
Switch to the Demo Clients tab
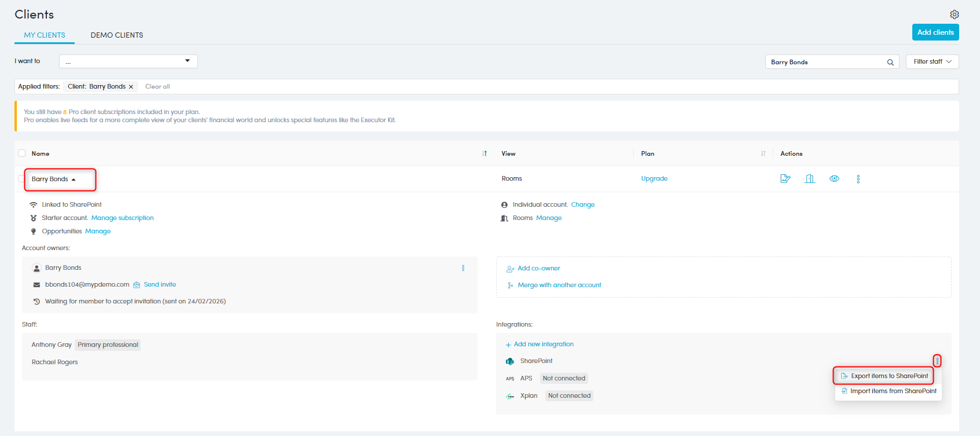coord(116,35)
